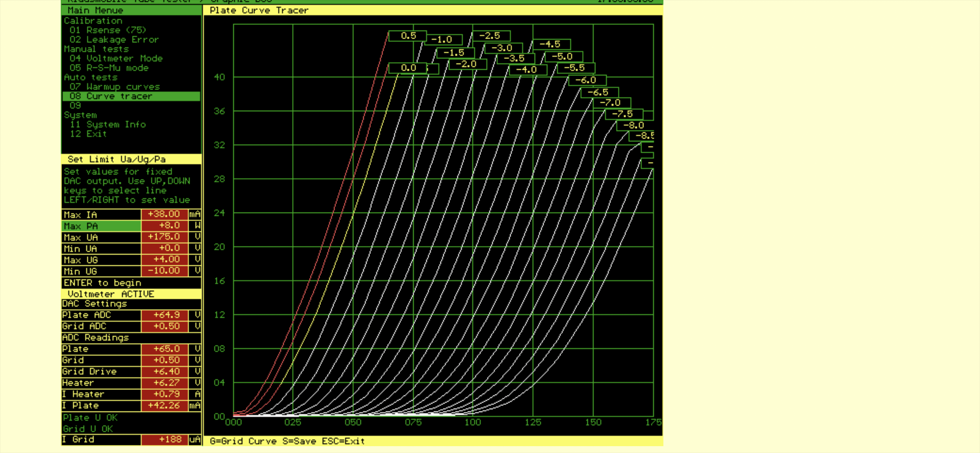Viewport: 980px width, 453px height.
Task: Click the 0.0 grid curve label
Action: click(408, 68)
